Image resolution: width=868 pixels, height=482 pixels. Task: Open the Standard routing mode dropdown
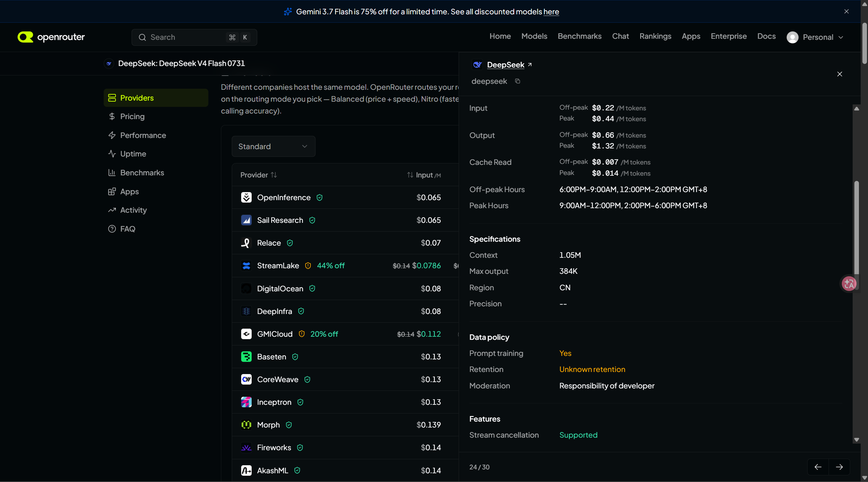[x=273, y=146]
